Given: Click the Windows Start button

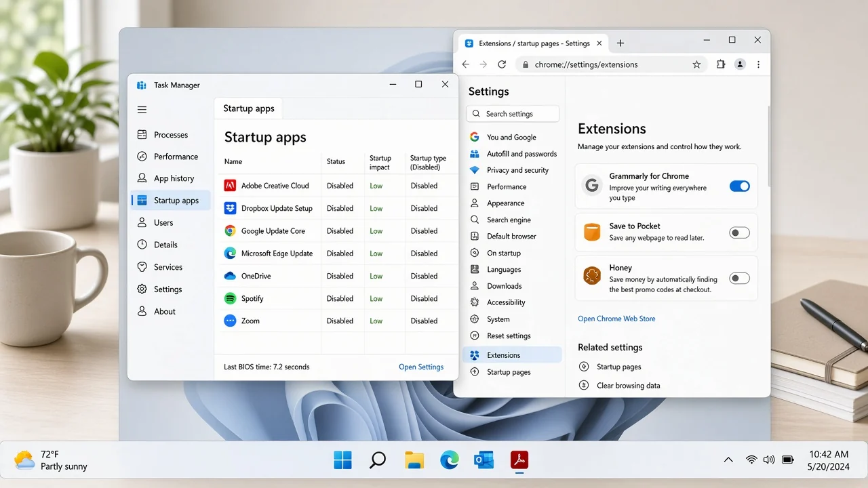Looking at the screenshot, I should [x=342, y=460].
